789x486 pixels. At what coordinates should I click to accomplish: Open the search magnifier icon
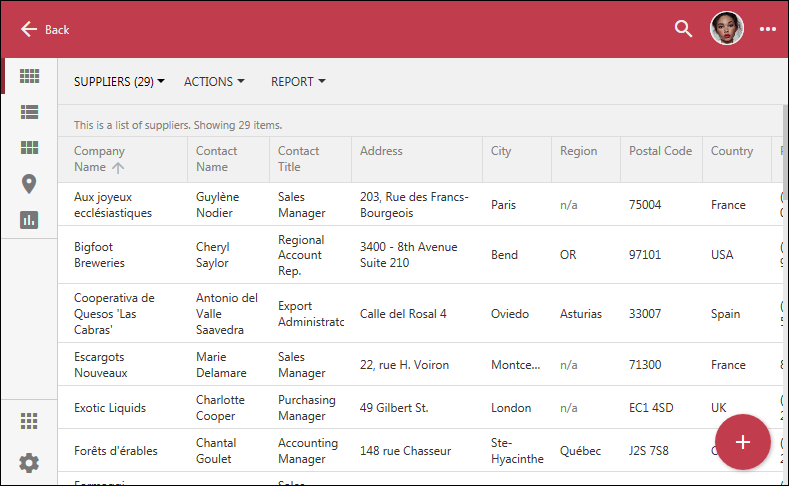click(683, 29)
